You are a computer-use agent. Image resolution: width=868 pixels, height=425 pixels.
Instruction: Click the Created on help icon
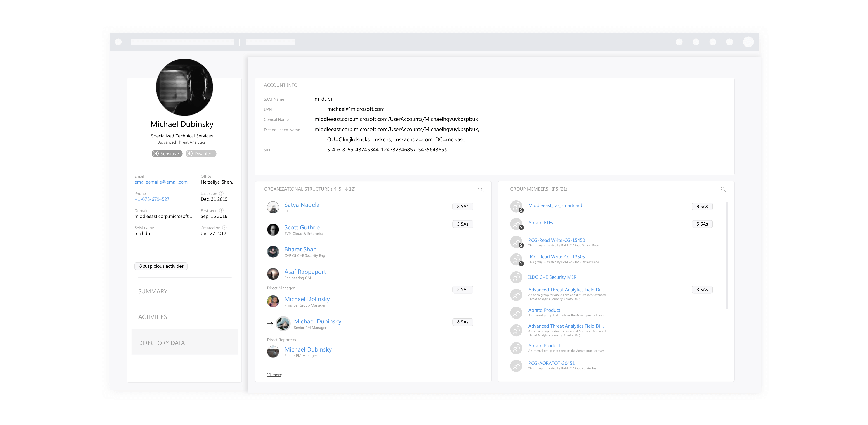[224, 227]
